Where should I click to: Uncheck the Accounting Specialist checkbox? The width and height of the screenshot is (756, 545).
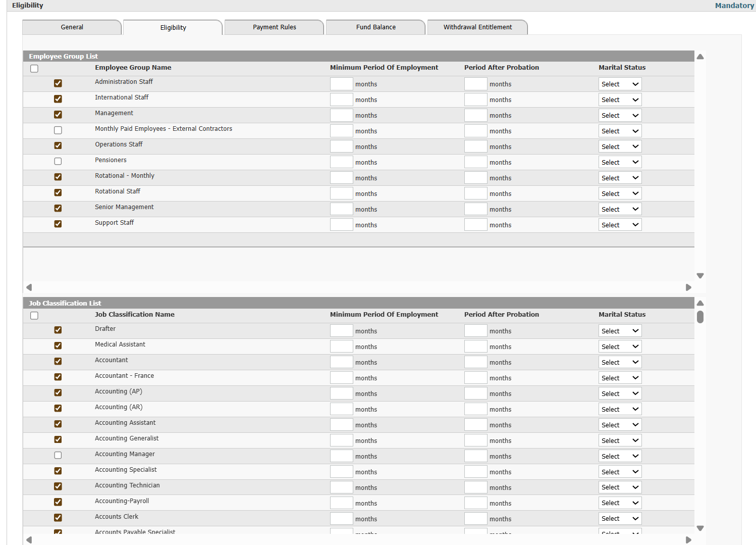point(58,471)
